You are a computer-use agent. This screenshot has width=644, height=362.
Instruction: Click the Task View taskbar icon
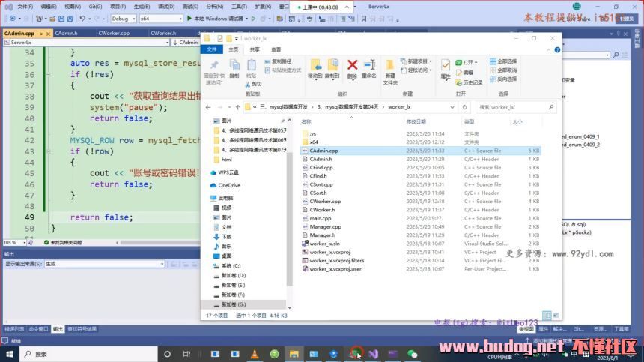(x=186, y=354)
